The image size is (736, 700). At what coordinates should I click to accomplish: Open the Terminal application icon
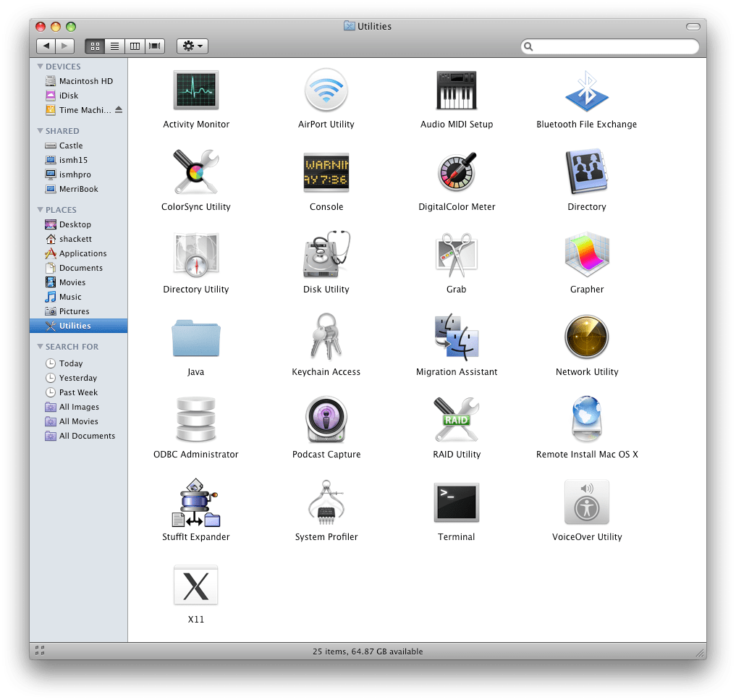click(456, 502)
